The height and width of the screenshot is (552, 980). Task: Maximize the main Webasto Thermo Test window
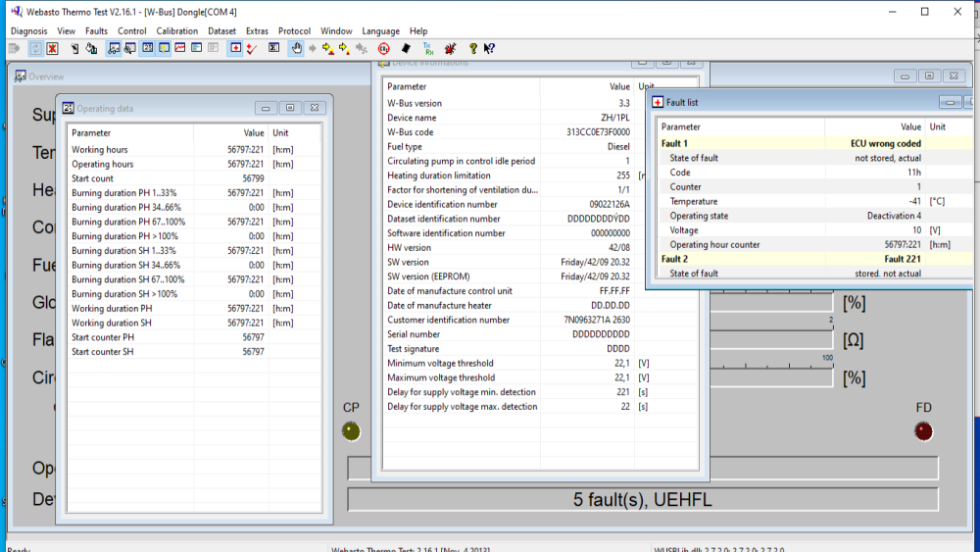[x=924, y=11]
